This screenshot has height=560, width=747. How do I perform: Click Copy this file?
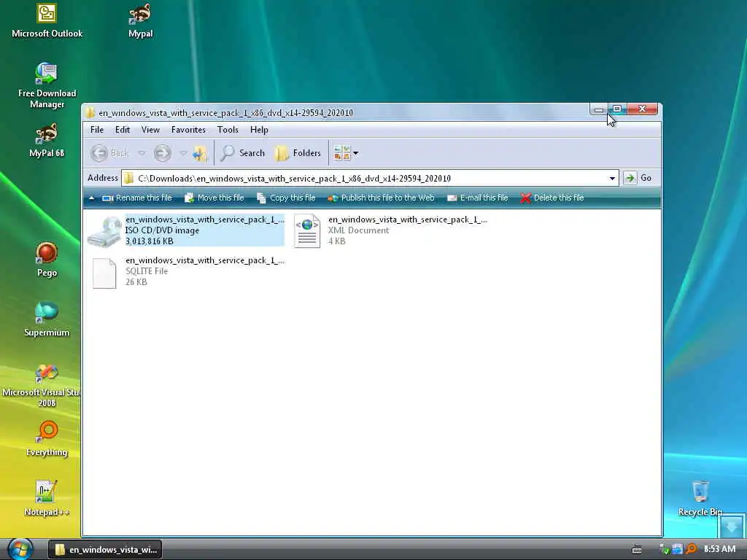(x=286, y=198)
